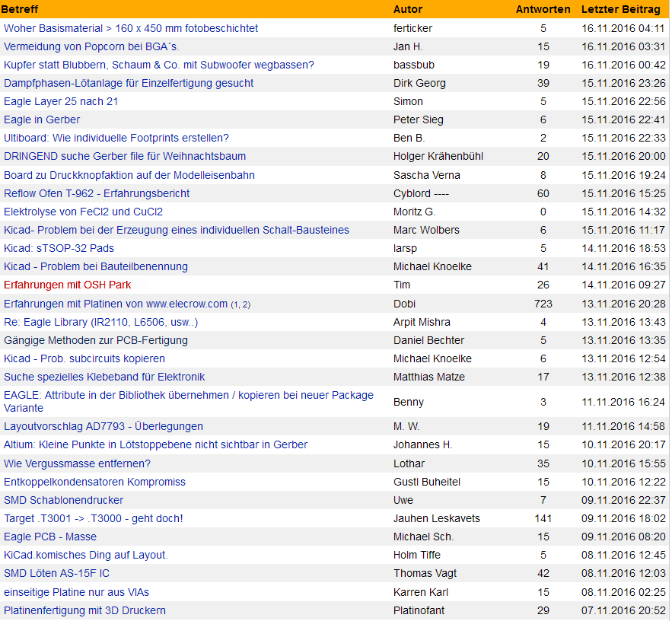The image size is (672, 621).
Task: Open 'Wie Vergussmasse entfernen?' thread
Action: [77, 463]
